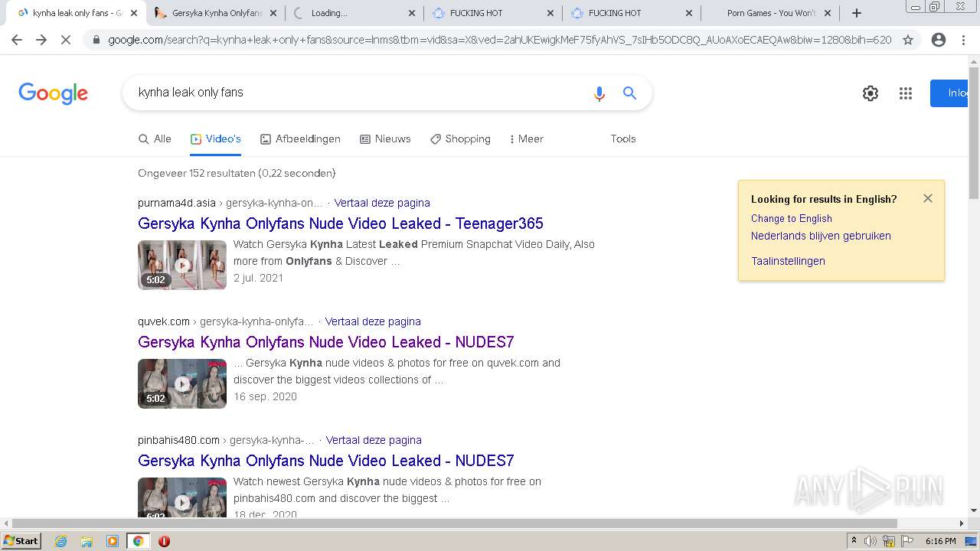Viewport: 980px width, 551px height.
Task: Select the Chrome taskbar button
Action: tap(138, 541)
